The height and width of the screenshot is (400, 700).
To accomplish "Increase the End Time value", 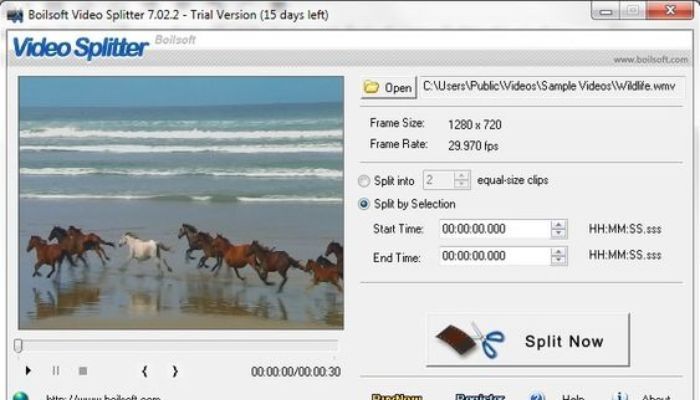I will coord(558,251).
